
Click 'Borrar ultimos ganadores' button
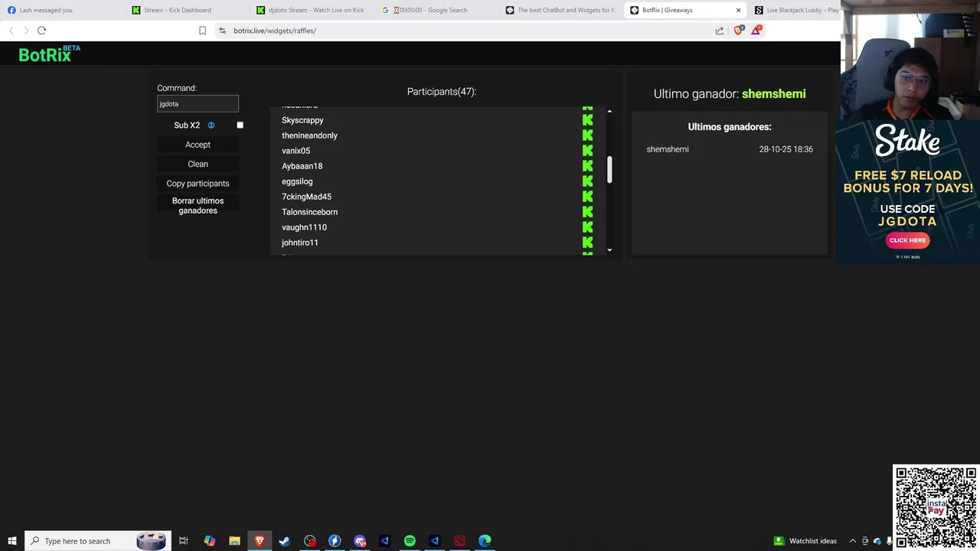pos(198,206)
